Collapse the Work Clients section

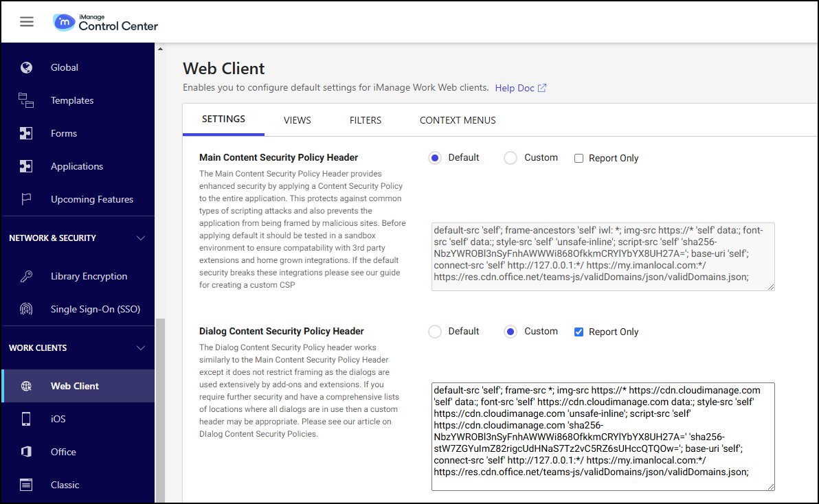(x=141, y=348)
